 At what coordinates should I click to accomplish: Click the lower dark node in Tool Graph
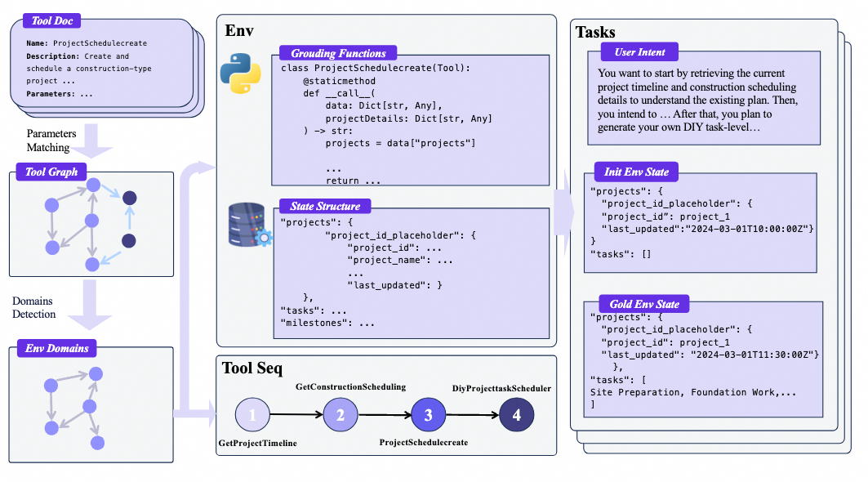[128, 240]
